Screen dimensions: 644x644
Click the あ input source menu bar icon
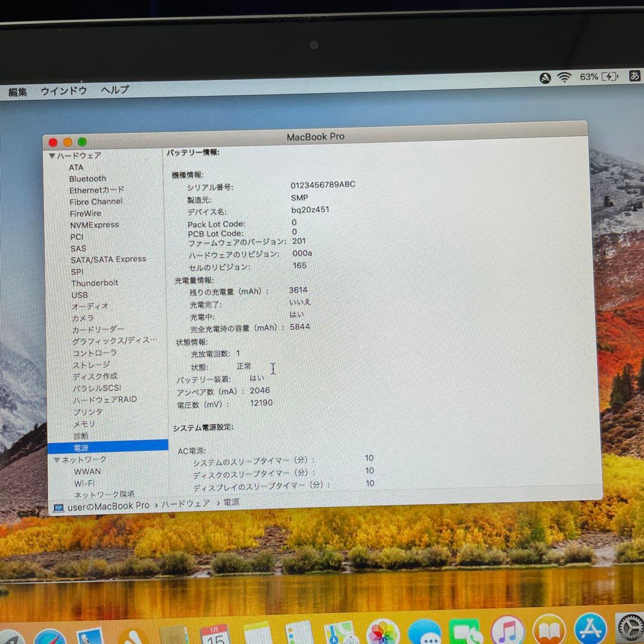pos(634,76)
